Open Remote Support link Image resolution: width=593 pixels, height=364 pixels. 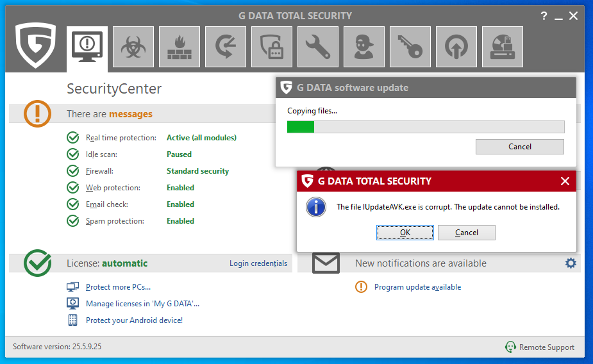(x=546, y=347)
